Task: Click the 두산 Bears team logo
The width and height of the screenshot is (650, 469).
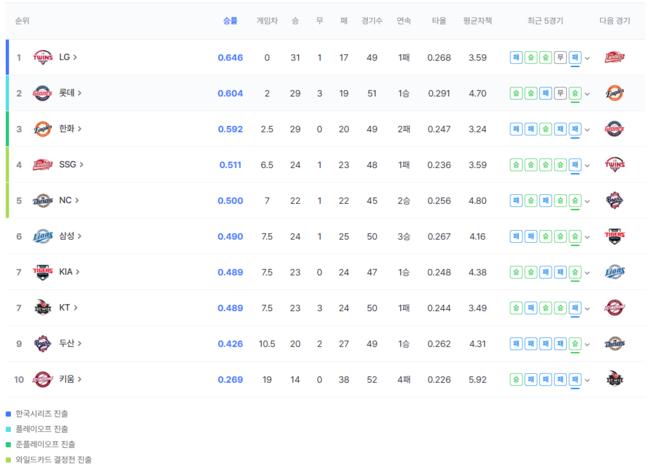Action: point(43,344)
